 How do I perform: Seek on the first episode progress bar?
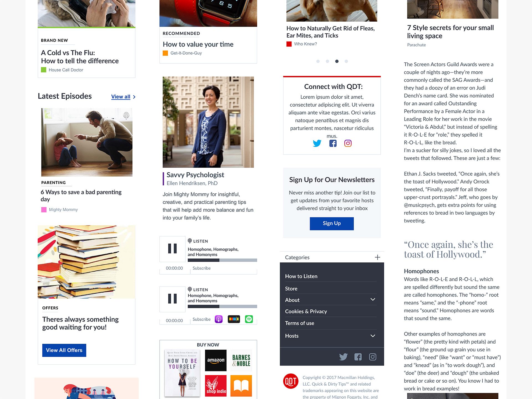point(222,260)
